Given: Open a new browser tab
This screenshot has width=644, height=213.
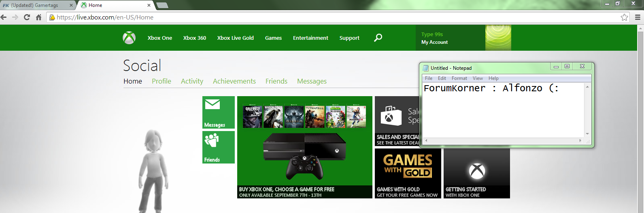Looking at the screenshot, I should coord(162,5).
